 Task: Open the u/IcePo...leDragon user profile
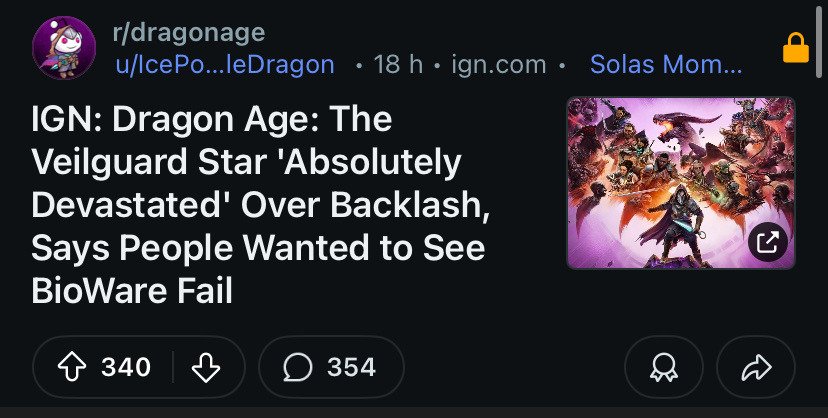tap(225, 65)
